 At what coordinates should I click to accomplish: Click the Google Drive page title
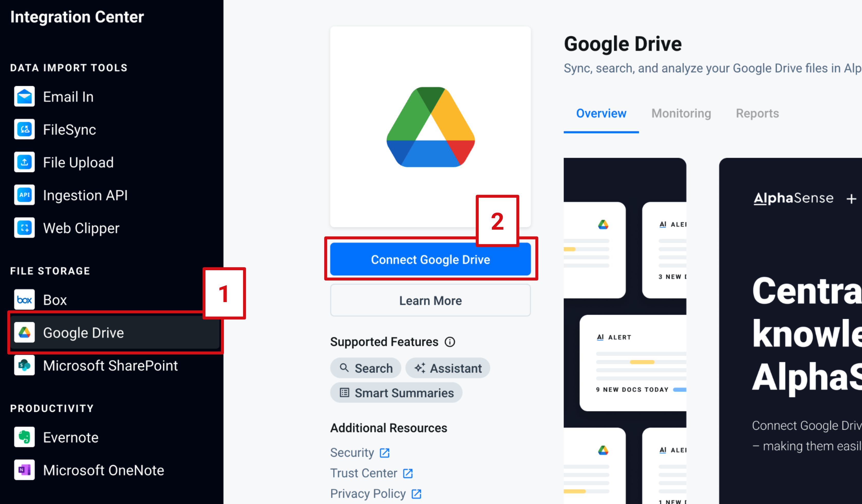623,44
